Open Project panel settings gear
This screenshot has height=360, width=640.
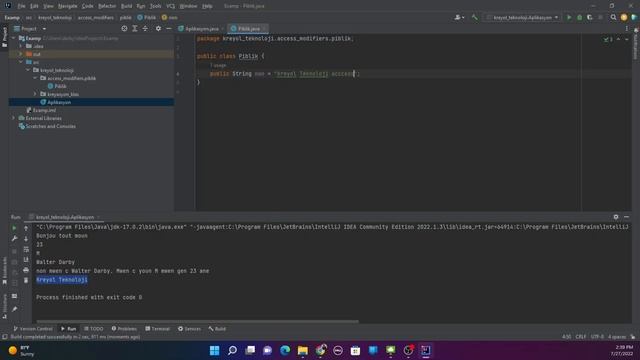(158, 29)
